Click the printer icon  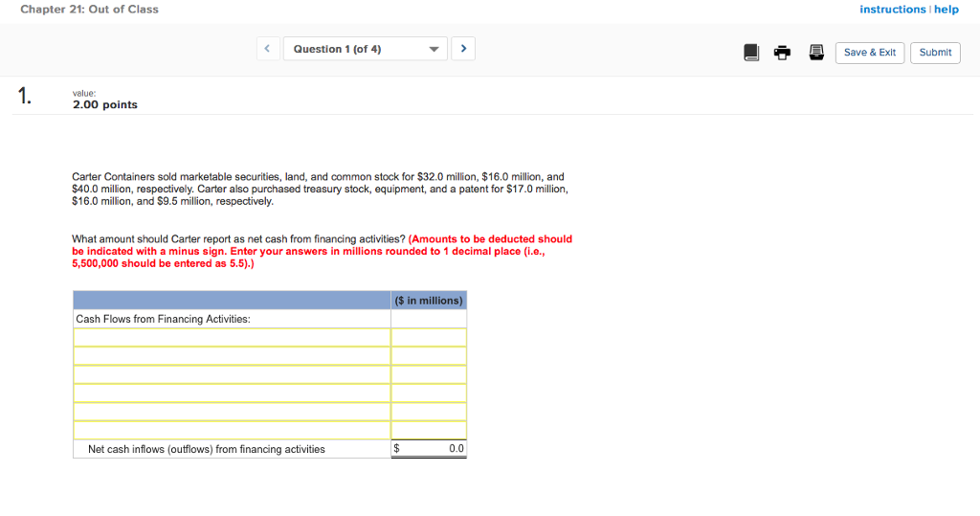[782, 53]
